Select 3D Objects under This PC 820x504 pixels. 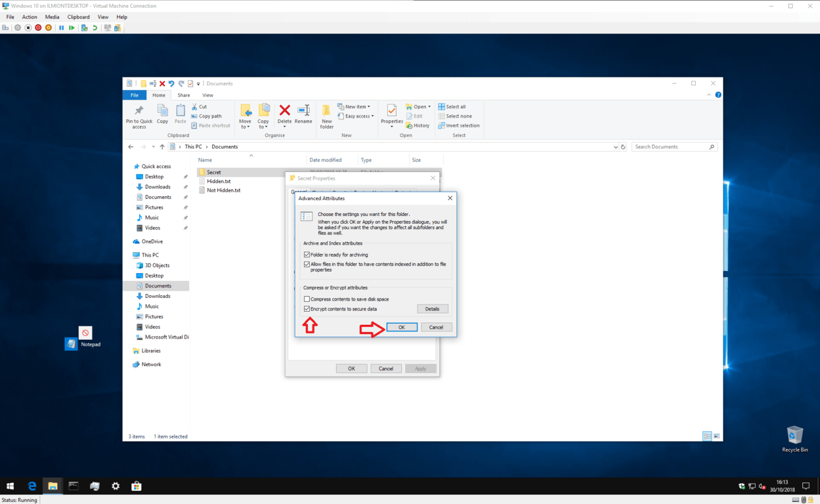pyautogui.click(x=157, y=265)
